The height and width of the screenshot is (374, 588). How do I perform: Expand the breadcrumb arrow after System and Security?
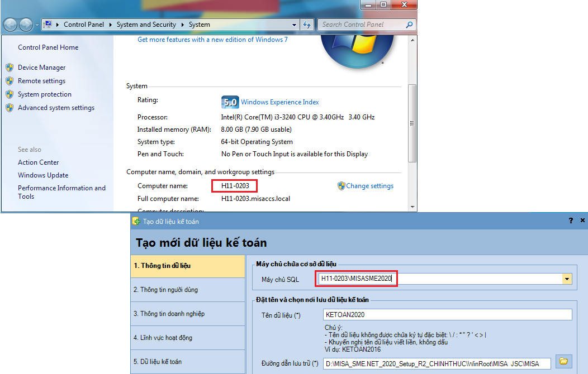point(183,25)
